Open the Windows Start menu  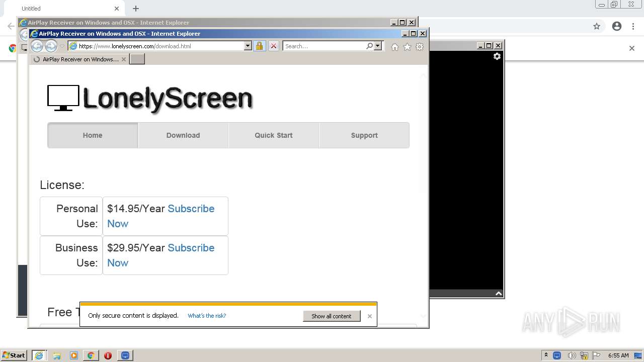pyautogui.click(x=14, y=355)
